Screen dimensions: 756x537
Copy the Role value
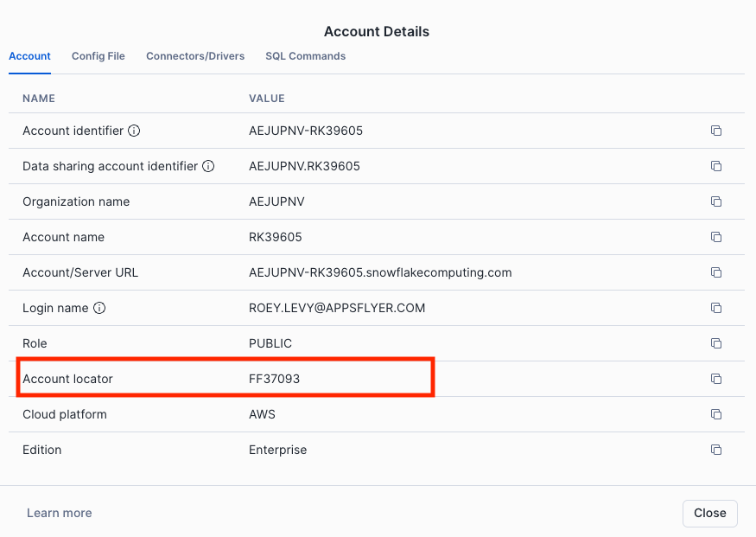coord(715,343)
